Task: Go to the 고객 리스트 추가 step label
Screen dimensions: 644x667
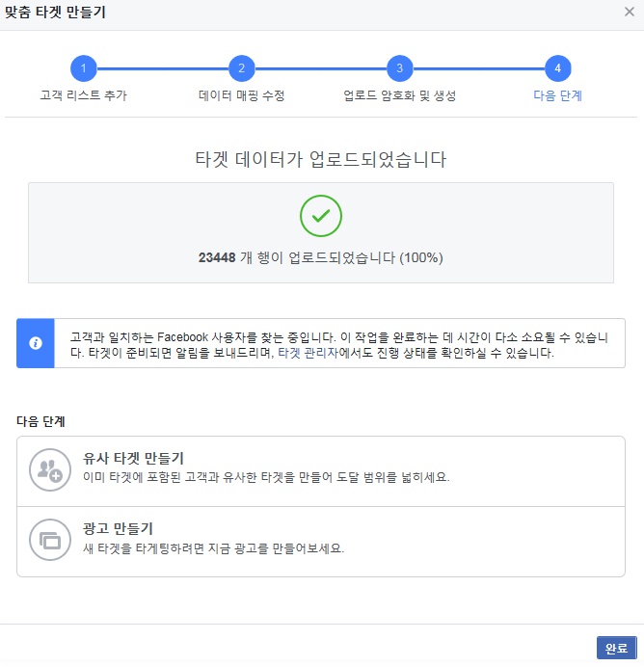Action: pyautogui.click(x=83, y=94)
